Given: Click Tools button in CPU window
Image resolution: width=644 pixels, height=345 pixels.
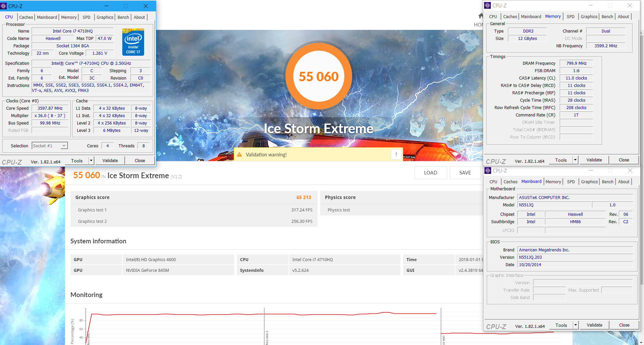Looking at the screenshot, I should (77, 161).
